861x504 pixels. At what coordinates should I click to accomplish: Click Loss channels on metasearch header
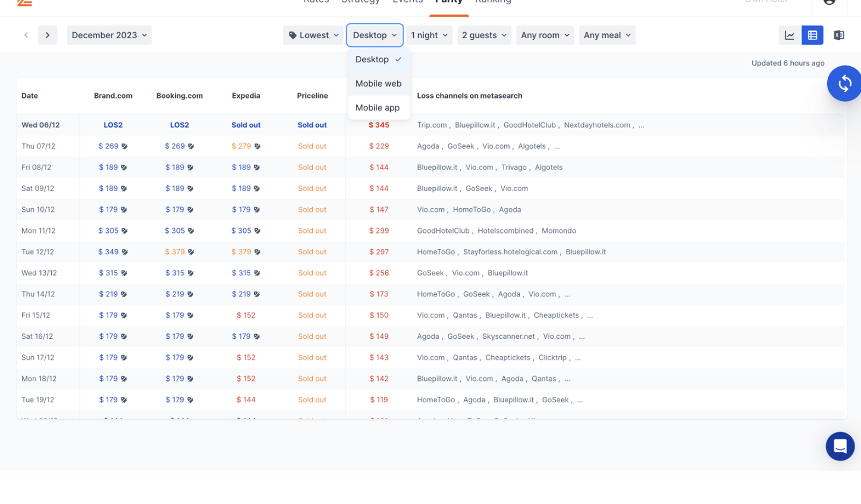coord(470,96)
